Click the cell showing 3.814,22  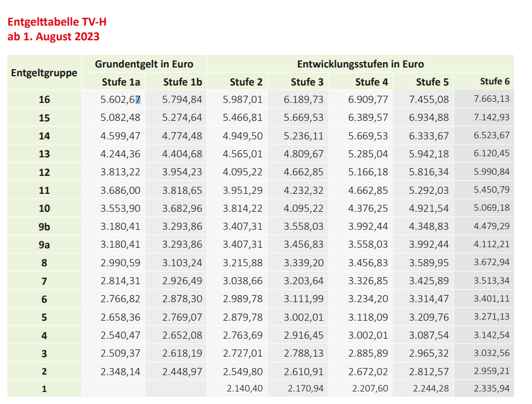pyautogui.click(x=243, y=209)
